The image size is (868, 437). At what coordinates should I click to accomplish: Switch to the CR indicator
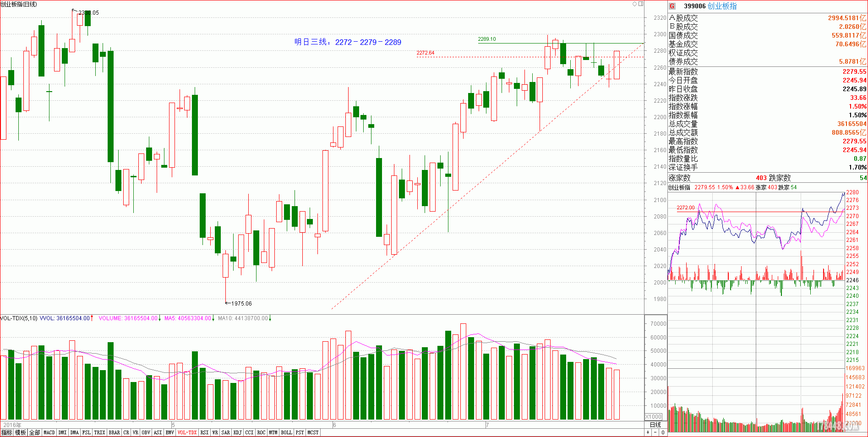[126, 432]
